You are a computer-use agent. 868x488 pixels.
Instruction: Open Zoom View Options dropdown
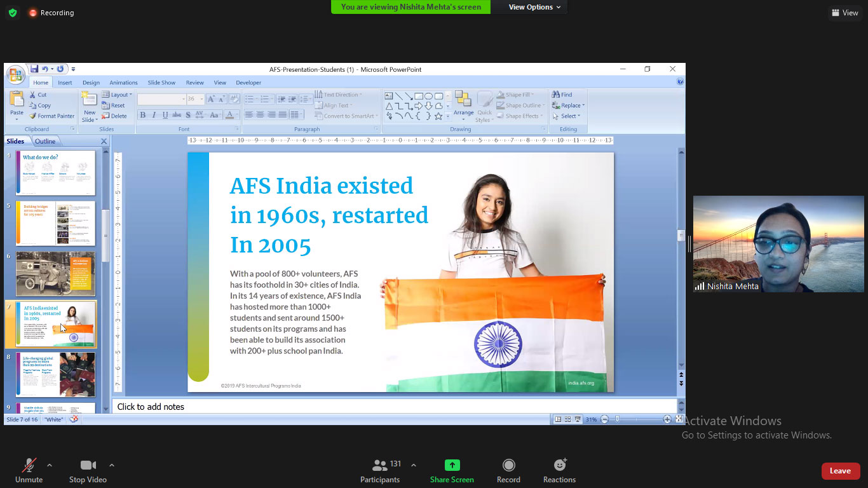pos(534,7)
